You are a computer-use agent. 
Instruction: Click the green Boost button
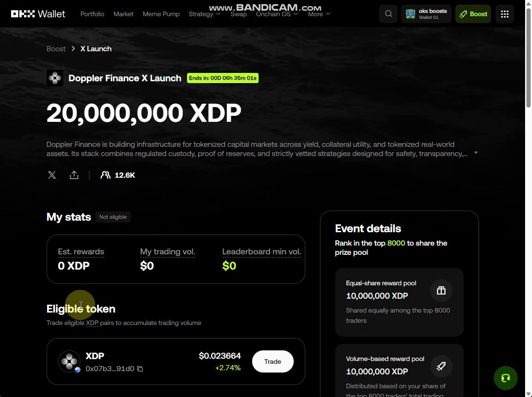coord(473,14)
